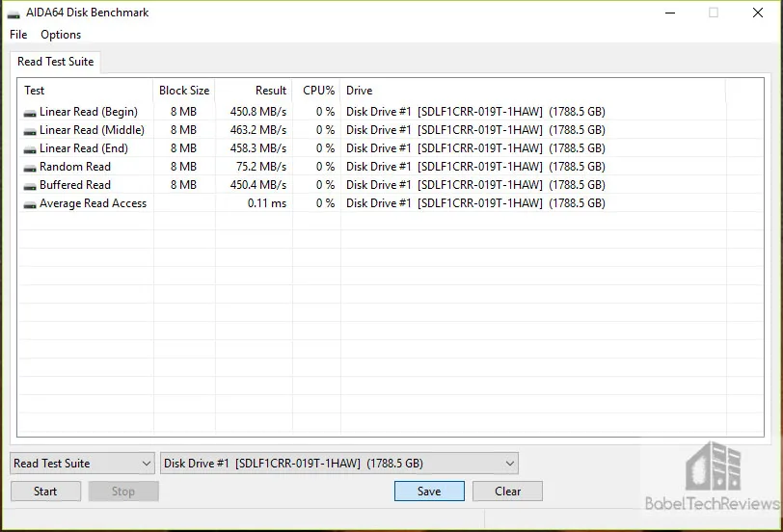
Task: Click the greyed-out Stop button
Action: 123,492
